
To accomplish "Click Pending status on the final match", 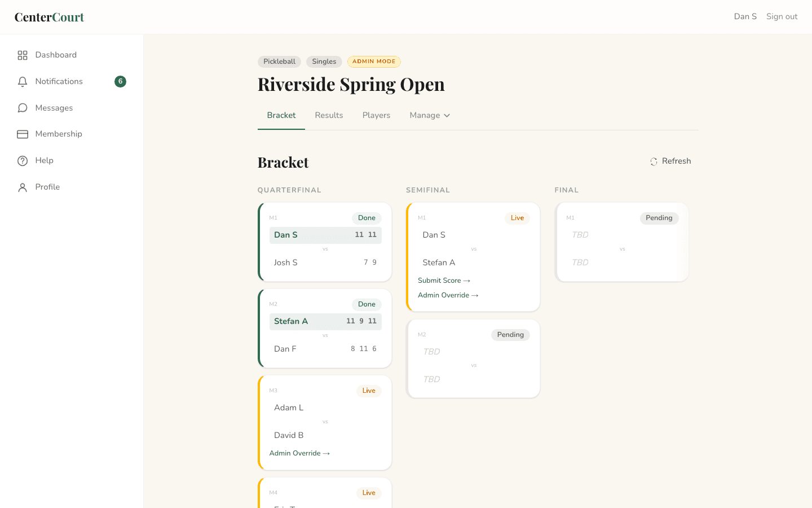I will [659, 218].
